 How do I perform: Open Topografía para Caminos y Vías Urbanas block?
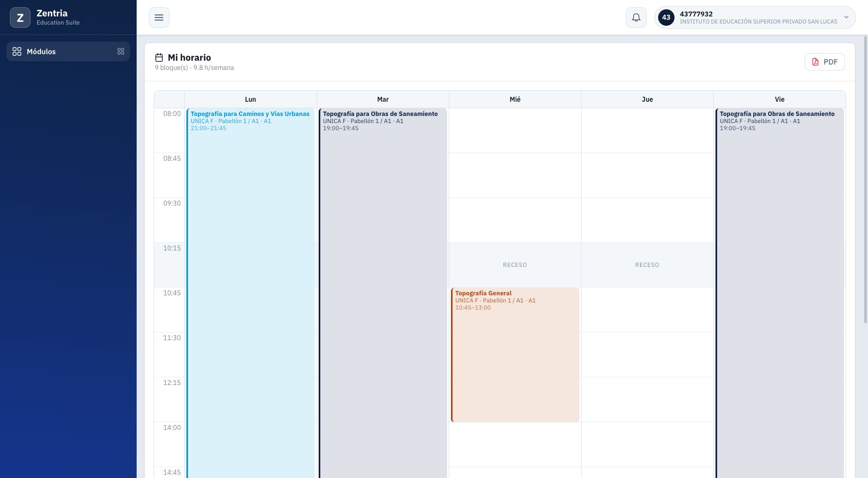tap(251, 293)
